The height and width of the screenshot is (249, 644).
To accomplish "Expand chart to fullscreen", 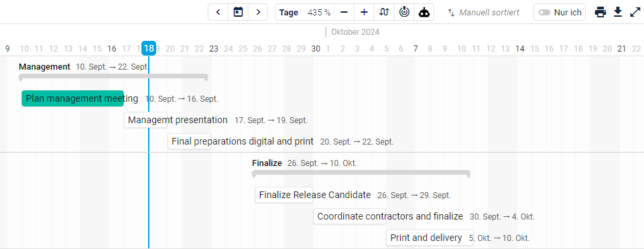I will [x=635, y=12].
